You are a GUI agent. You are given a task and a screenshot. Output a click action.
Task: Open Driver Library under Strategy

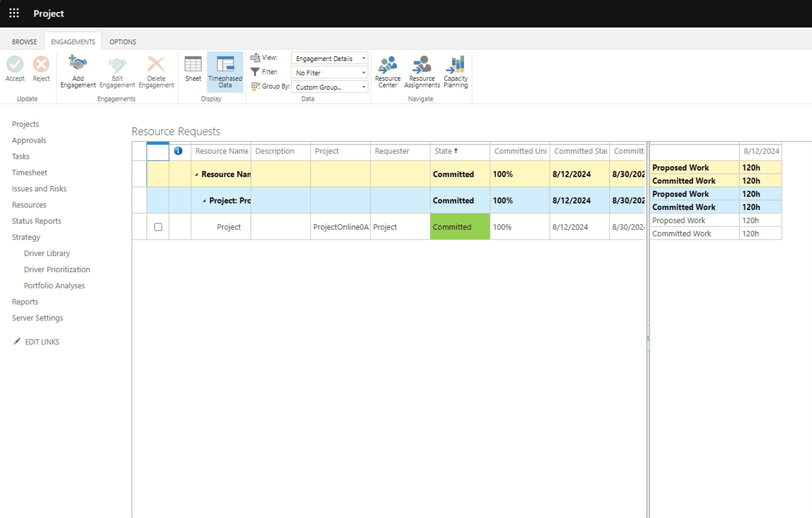[x=47, y=253]
